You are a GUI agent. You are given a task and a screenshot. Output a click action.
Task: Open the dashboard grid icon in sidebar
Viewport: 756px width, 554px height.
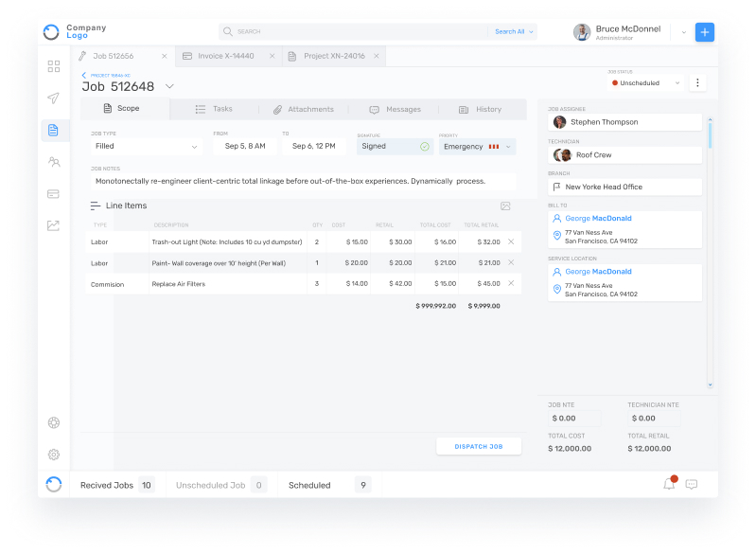(x=54, y=66)
